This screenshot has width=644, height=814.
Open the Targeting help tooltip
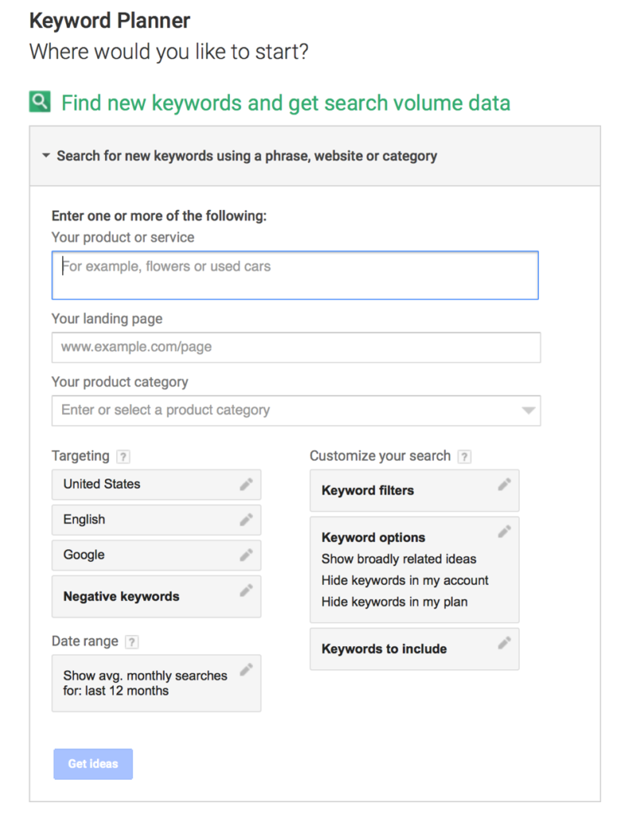click(122, 455)
